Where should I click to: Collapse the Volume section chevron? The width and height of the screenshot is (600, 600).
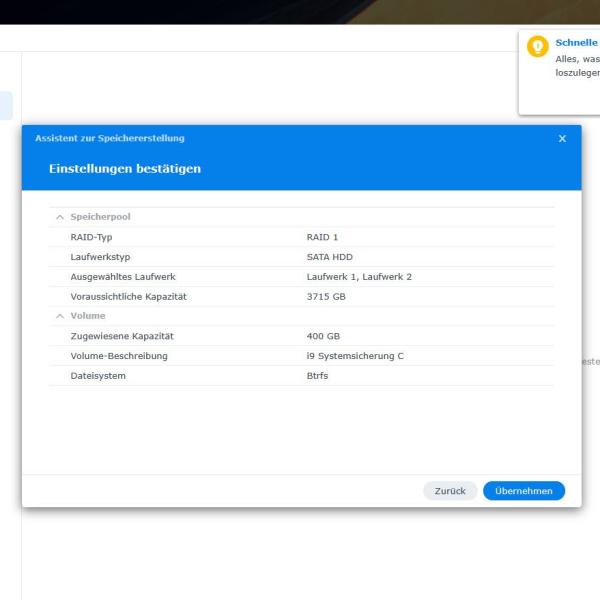coord(60,316)
